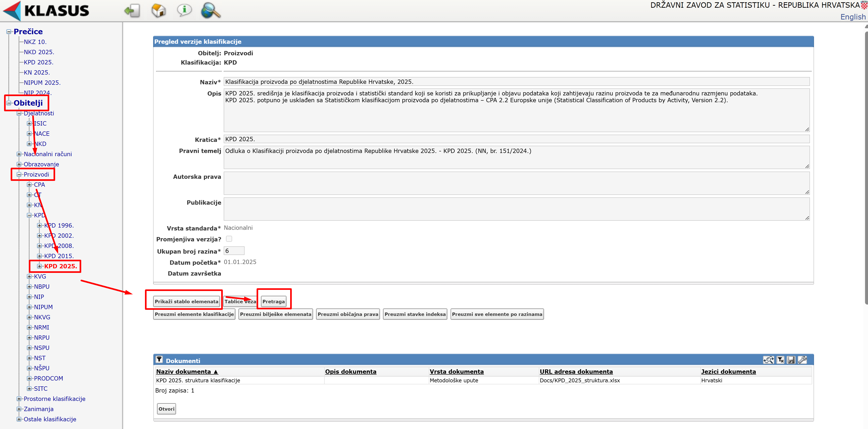Viewport: 868px width, 429px height.
Task: Select KVG in the tree
Action: point(40,276)
